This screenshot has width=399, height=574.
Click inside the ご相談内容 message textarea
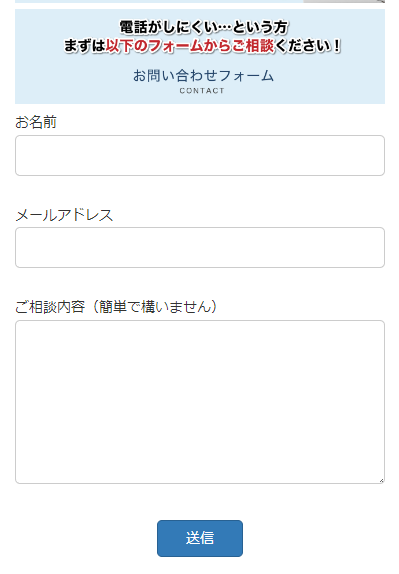click(200, 402)
